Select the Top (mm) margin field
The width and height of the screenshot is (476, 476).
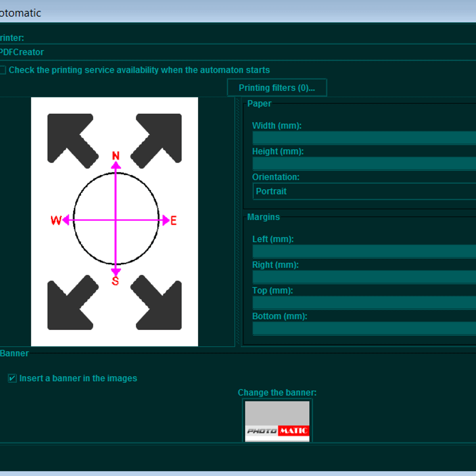click(x=364, y=303)
